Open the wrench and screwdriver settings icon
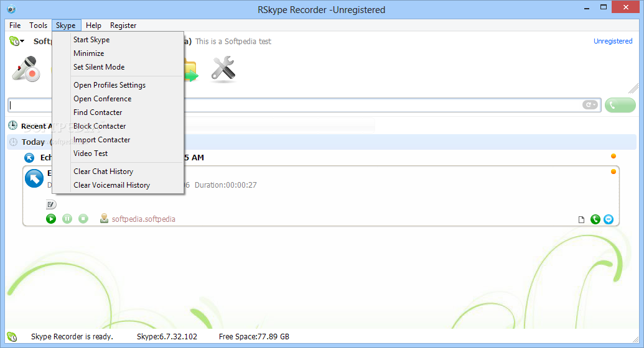 pos(223,68)
